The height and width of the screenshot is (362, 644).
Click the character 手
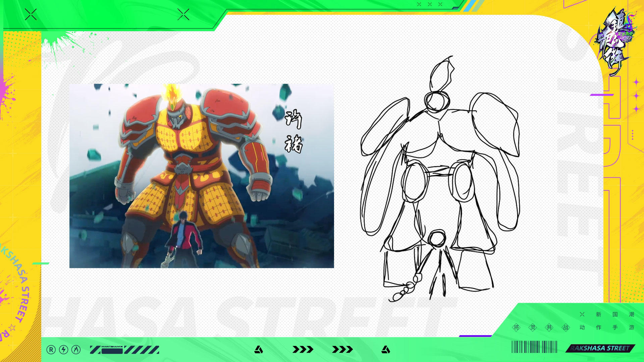tap(615, 327)
